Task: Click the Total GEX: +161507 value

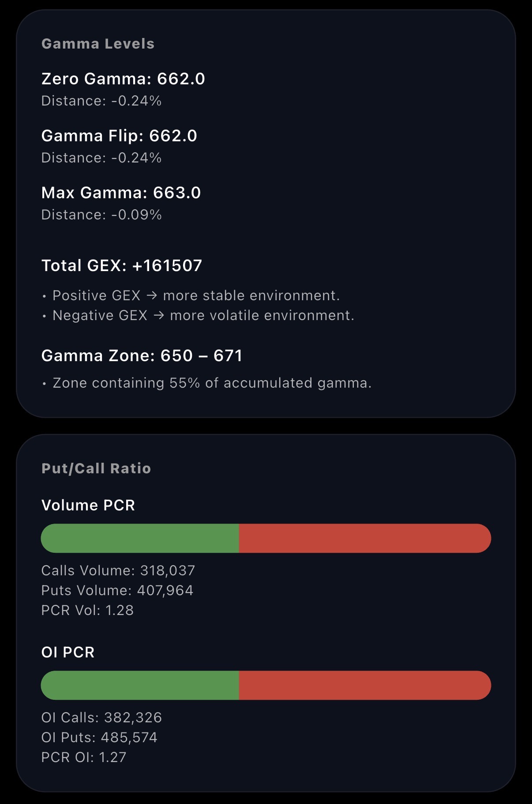Action: [121, 265]
